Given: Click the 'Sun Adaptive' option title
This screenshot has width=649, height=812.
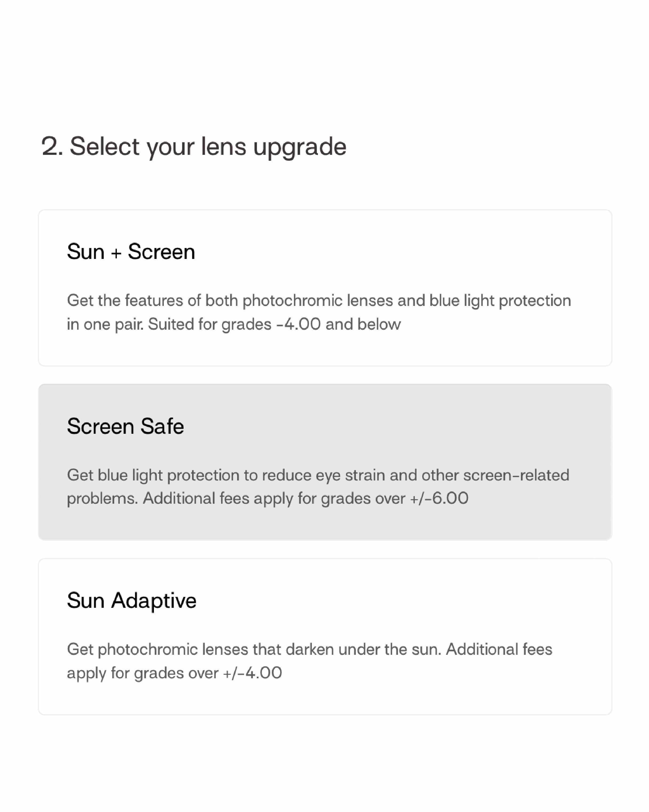Looking at the screenshot, I should pos(132,600).
